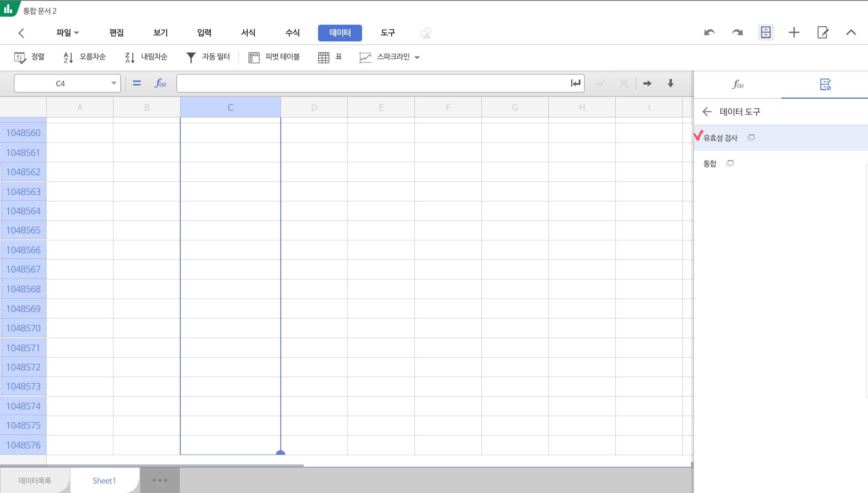Open the sparkline dropdown arrow
Image resolution: width=868 pixels, height=493 pixels.
coord(417,57)
